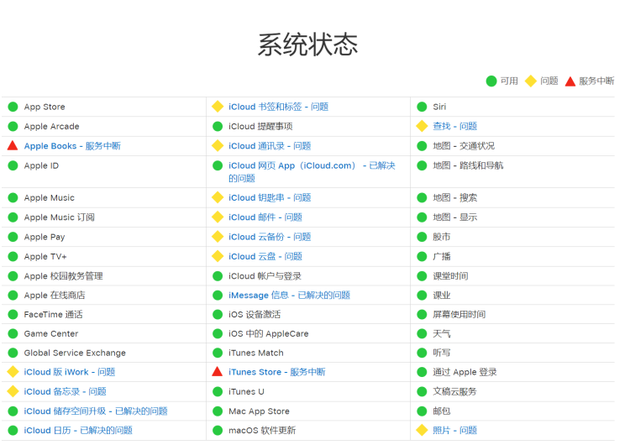The width and height of the screenshot is (630, 445).
Task: Click the Apple TV+ entry
Action: pyautogui.click(x=45, y=256)
